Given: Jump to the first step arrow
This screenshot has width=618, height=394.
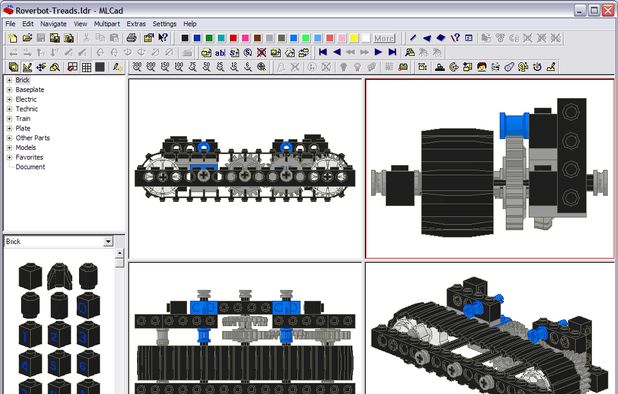Looking at the screenshot, I should [323, 52].
